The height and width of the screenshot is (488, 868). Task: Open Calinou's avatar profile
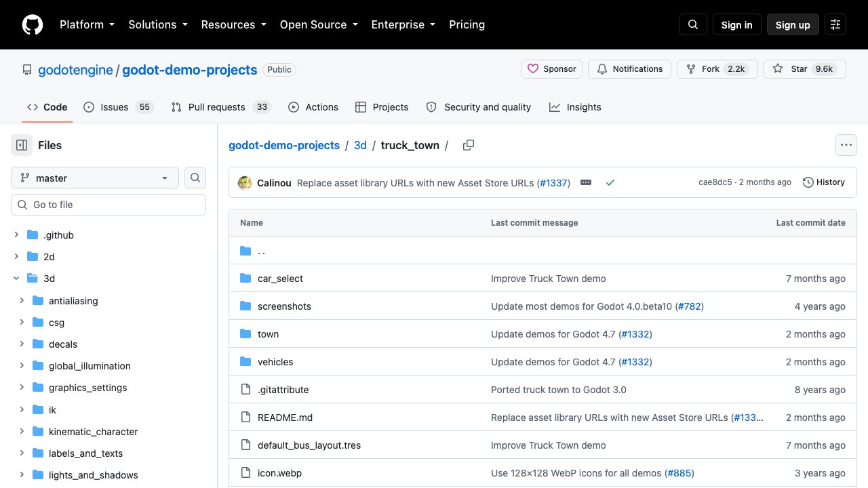[x=245, y=182]
